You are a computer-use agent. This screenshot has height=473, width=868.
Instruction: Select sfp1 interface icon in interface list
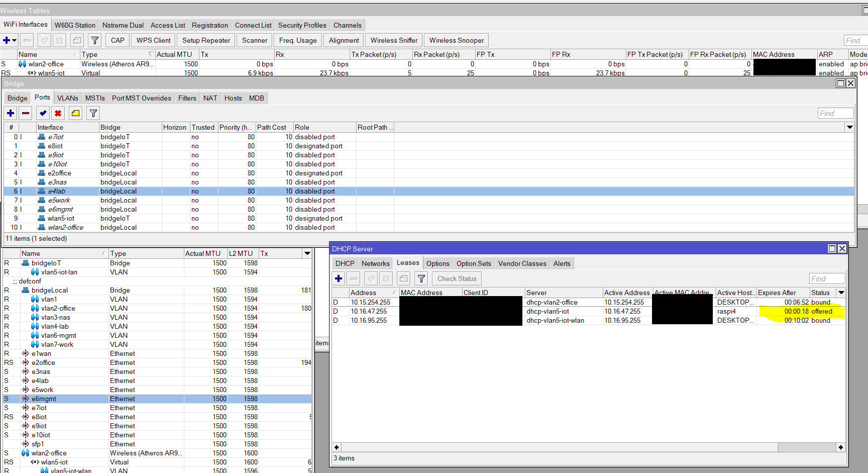[x=26, y=444]
